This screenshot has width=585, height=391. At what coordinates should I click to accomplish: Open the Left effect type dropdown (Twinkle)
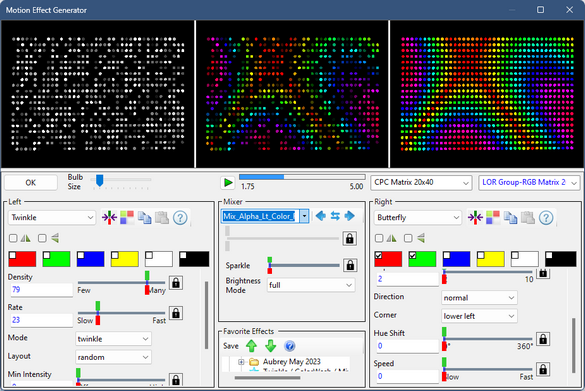tap(52, 218)
